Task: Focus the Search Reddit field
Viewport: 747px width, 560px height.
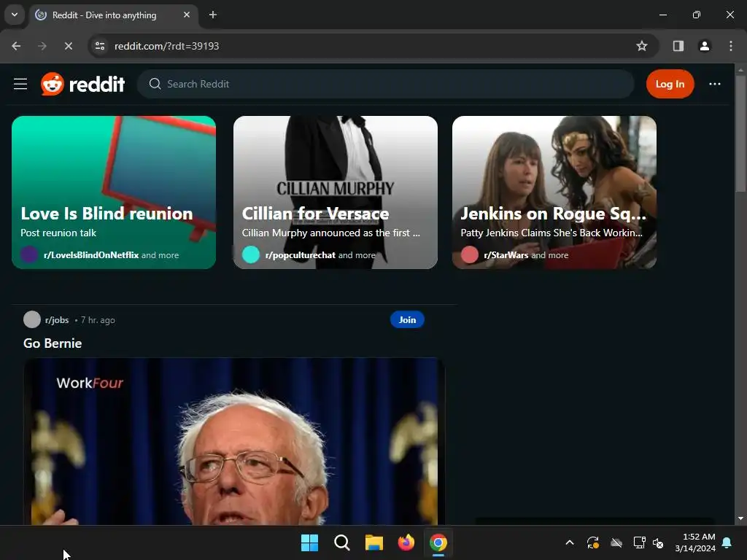Action: (386, 84)
